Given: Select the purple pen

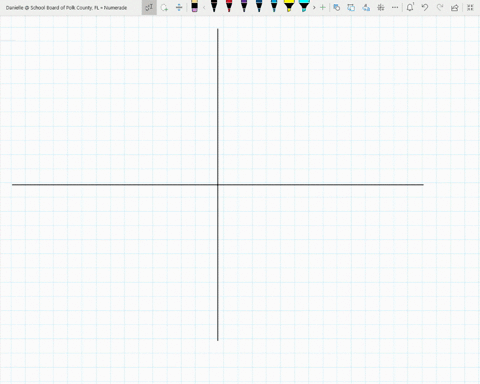Looking at the screenshot, I should [244, 6].
